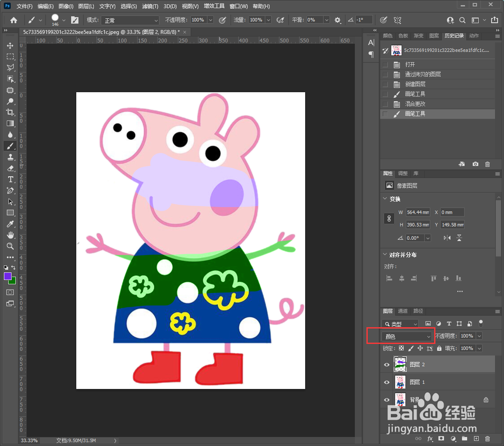Open the 图像(I) menu
Image resolution: width=504 pixels, height=446 pixels.
[x=66, y=6]
